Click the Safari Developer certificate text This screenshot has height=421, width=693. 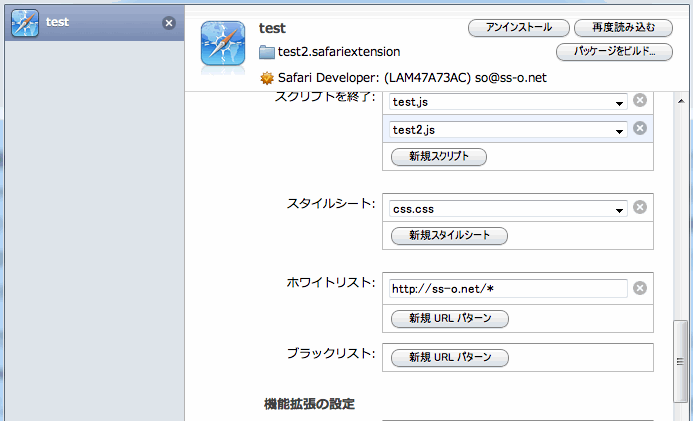pos(412,78)
